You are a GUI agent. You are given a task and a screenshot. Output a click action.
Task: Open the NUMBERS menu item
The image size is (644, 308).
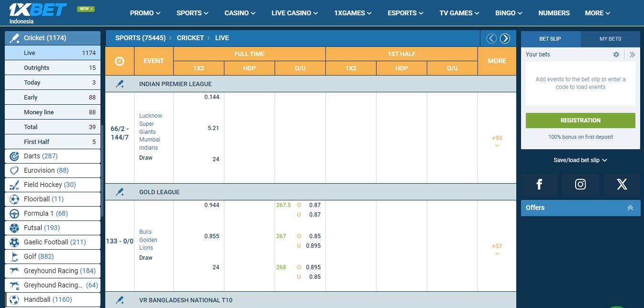pos(554,13)
